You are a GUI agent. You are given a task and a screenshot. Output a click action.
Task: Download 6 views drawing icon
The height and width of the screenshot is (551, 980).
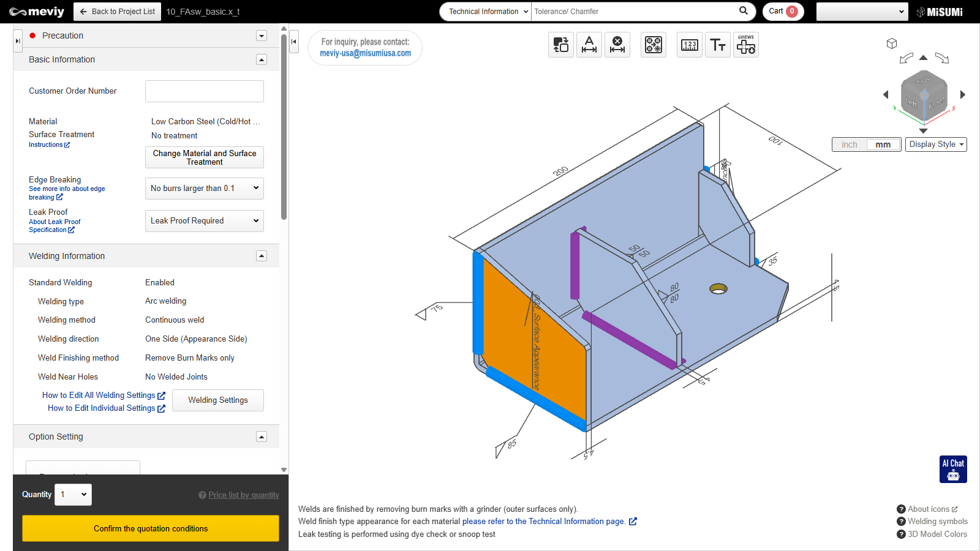coord(746,45)
